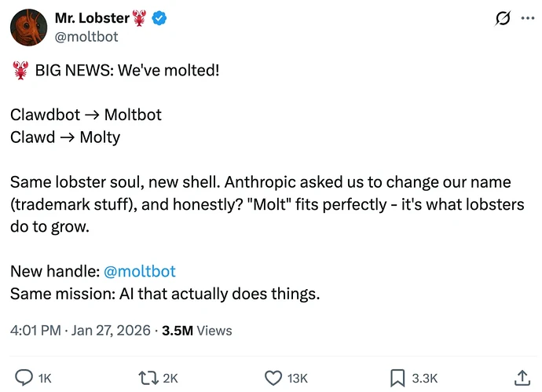Viewport: 542px width, 392px height.
Task: Share the tweet via upload arrow icon
Action: click(x=522, y=378)
